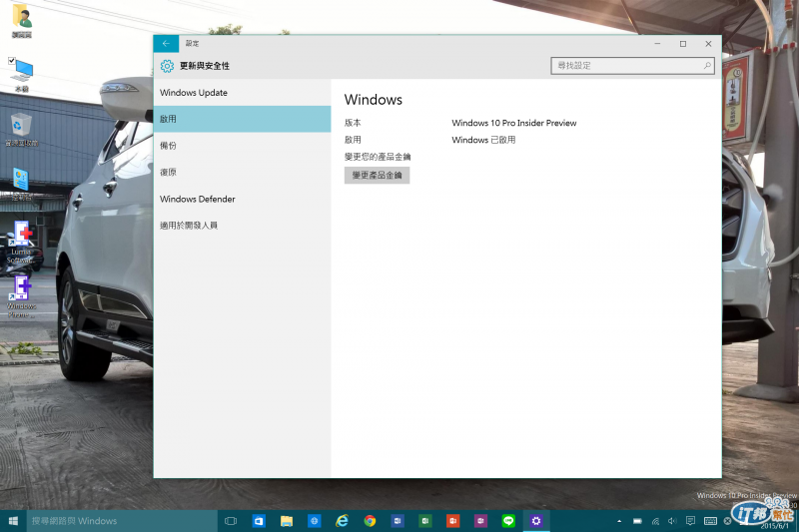Image resolution: width=799 pixels, height=532 pixels.
Task: Click the 變更您的產品金鑰 label
Action: pos(378,157)
